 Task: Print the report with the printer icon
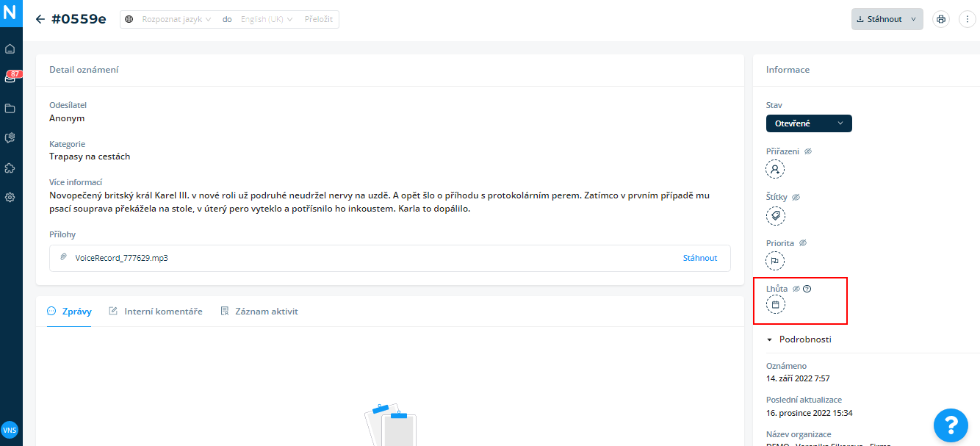pyautogui.click(x=941, y=19)
